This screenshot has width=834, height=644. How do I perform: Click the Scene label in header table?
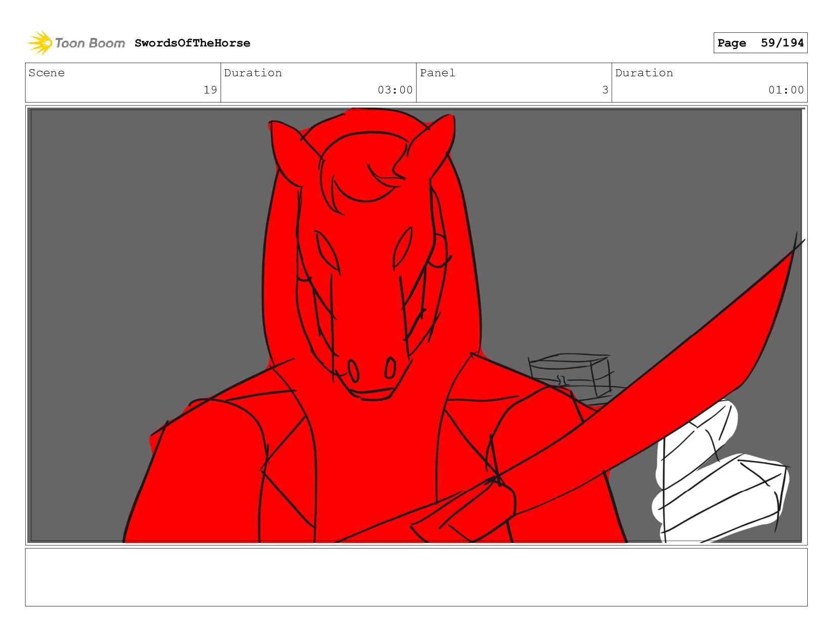click(47, 73)
